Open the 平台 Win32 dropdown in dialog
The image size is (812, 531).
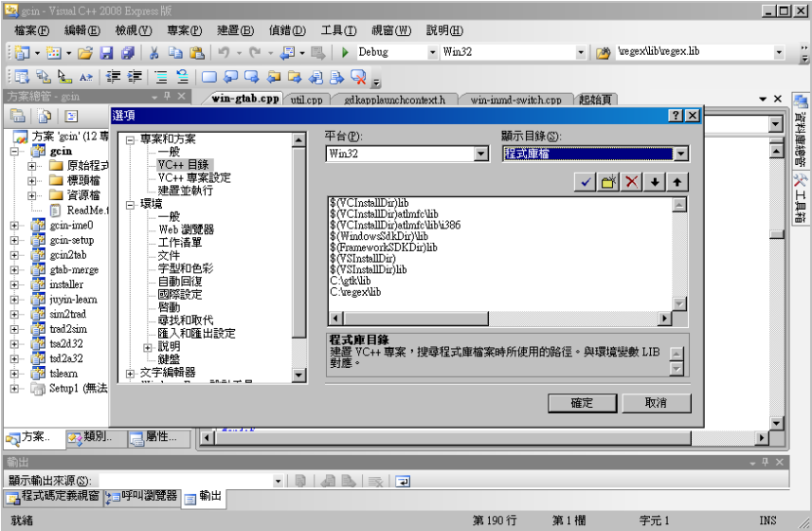(480, 154)
